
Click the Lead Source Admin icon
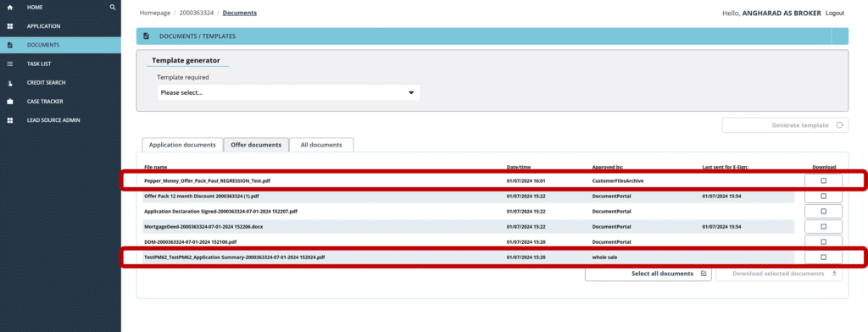(x=10, y=120)
